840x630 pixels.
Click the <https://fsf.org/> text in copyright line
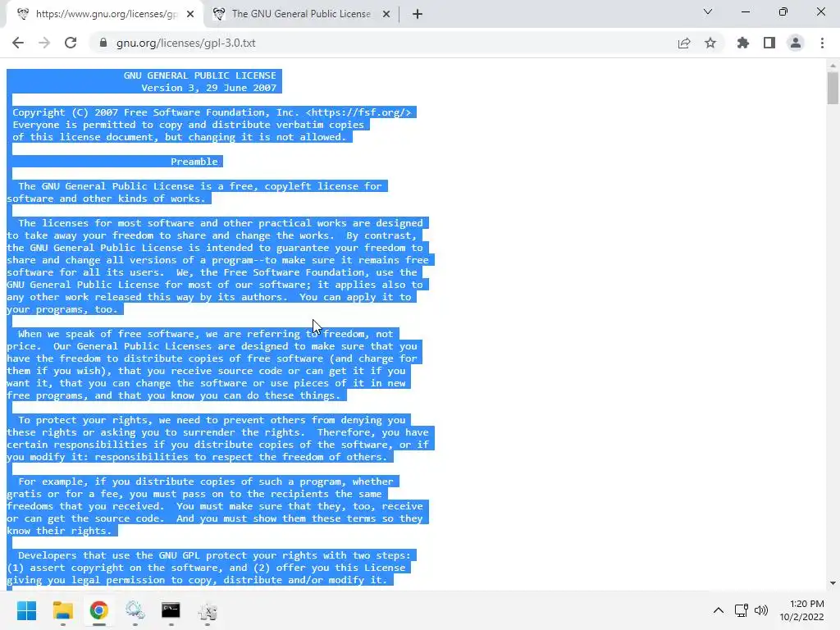(x=358, y=112)
